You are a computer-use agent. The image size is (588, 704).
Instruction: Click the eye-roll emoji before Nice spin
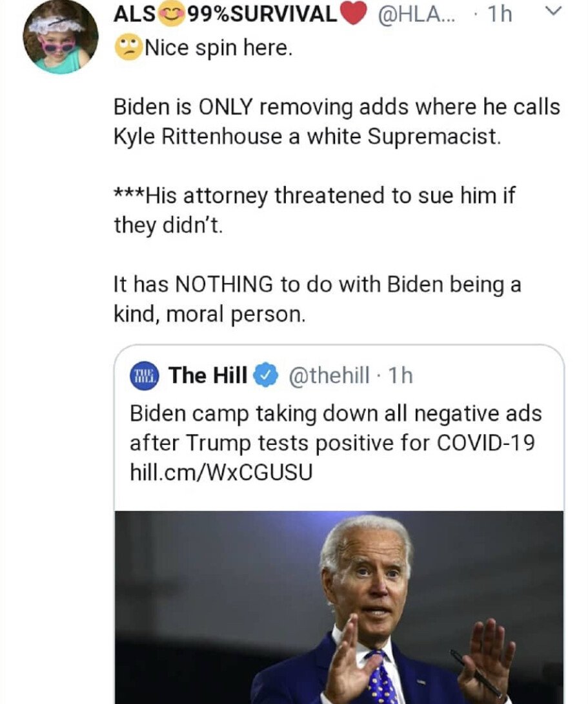127,49
